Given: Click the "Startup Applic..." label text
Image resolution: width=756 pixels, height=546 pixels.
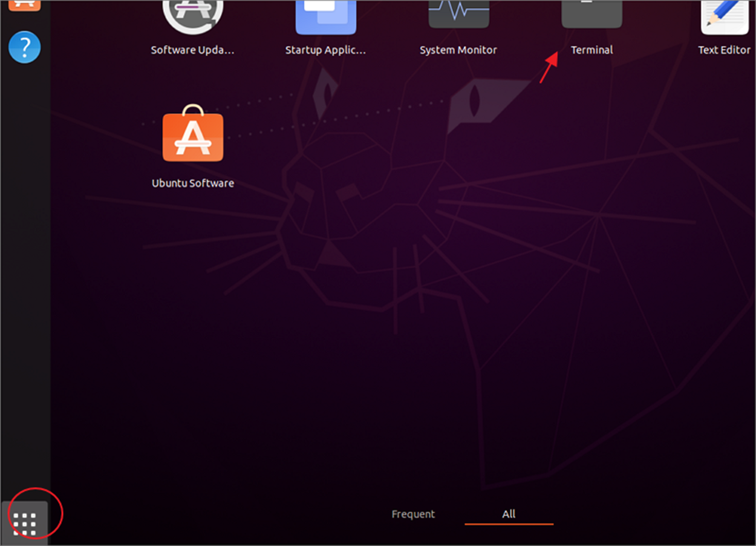Looking at the screenshot, I should (x=326, y=50).
